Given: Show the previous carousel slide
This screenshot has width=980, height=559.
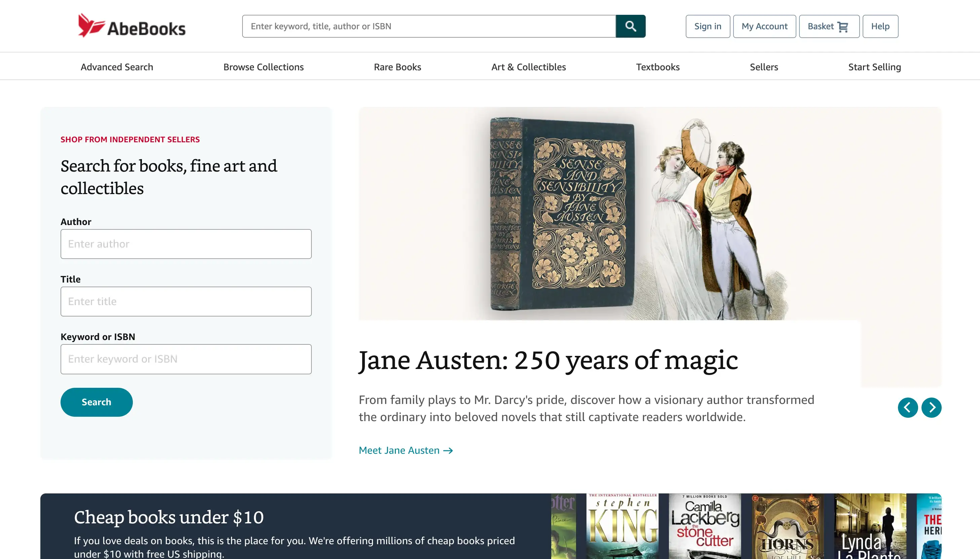Looking at the screenshot, I should 907,407.
